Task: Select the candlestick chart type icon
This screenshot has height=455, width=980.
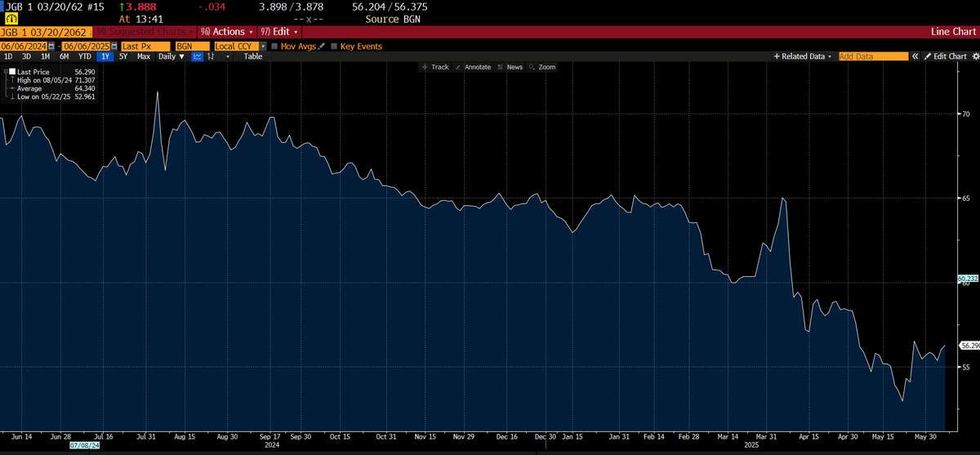Action: pos(212,56)
